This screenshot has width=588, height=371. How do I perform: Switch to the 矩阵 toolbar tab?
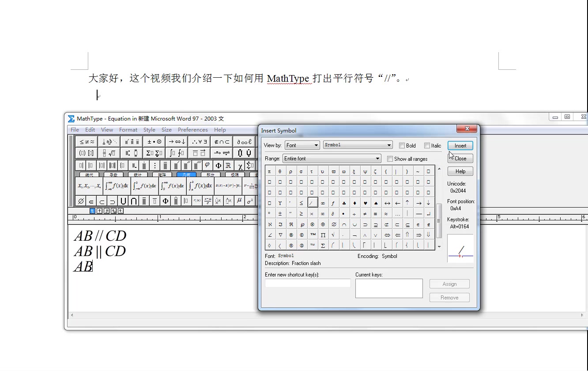[x=162, y=175]
